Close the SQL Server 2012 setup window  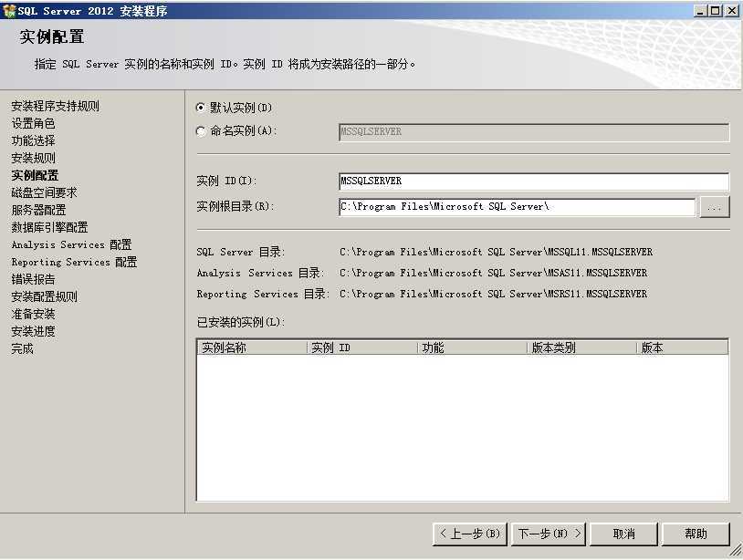click(732, 10)
